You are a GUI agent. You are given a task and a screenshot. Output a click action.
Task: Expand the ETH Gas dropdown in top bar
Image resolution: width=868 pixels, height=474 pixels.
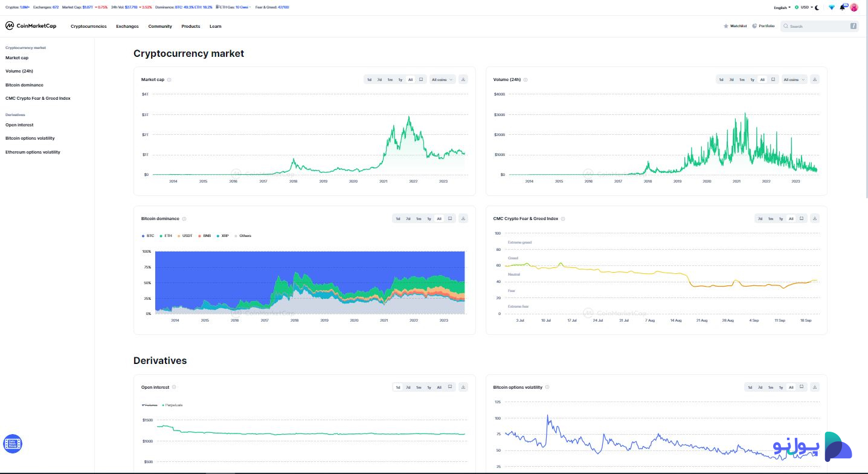pos(233,7)
